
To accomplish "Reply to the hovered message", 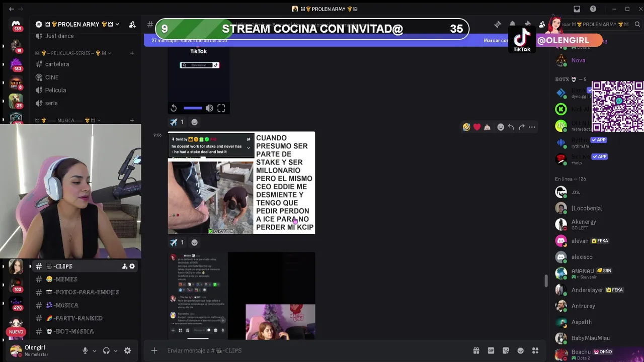I will coord(511,127).
